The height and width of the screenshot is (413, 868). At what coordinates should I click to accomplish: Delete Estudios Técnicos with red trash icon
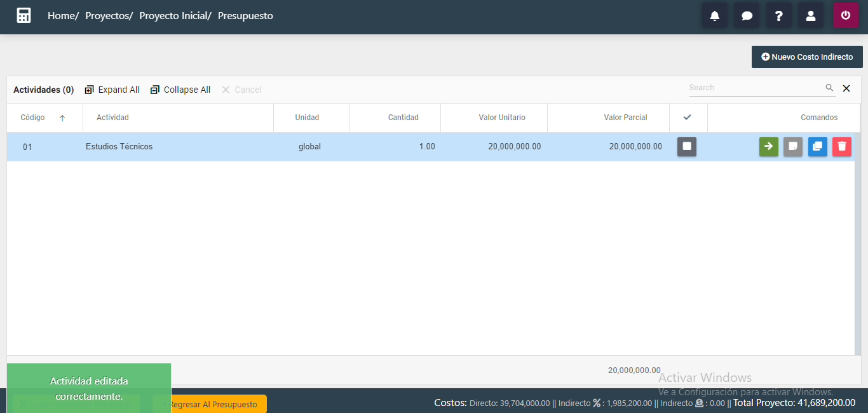click(842, 147)
